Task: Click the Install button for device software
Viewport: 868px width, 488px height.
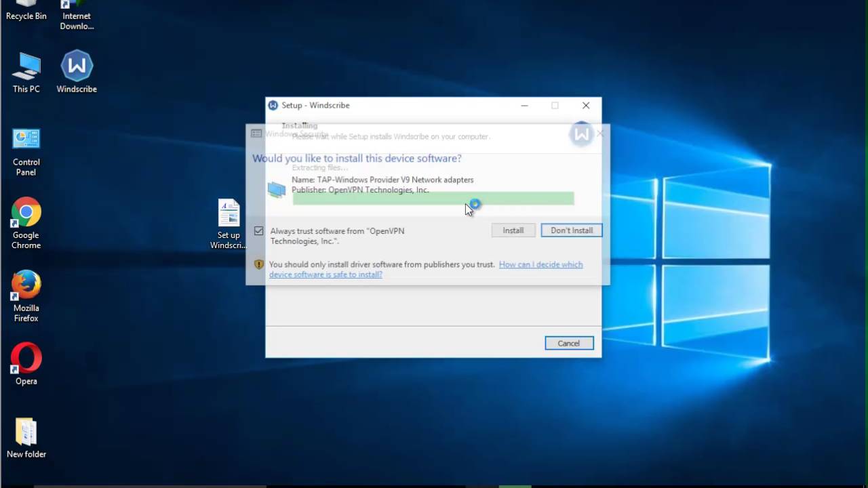Action: tap(513, 230)
